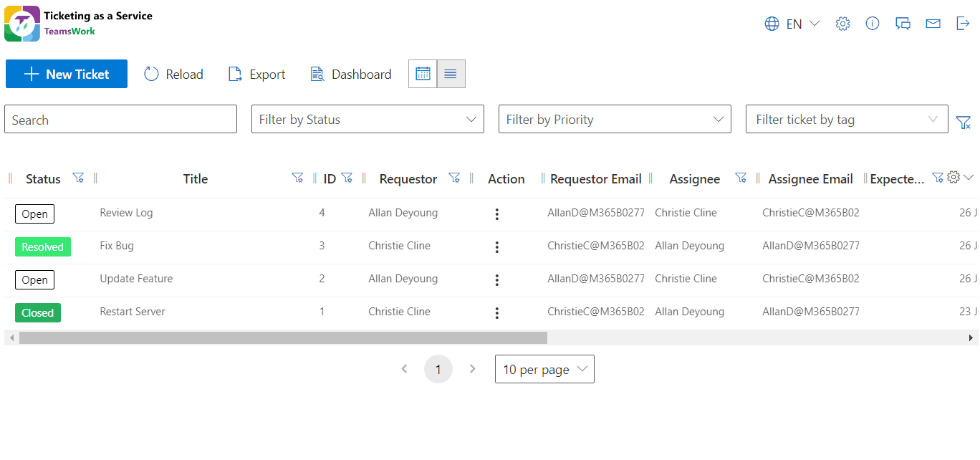Click the Ticketing as a Service logo

(x=22, y=24)
